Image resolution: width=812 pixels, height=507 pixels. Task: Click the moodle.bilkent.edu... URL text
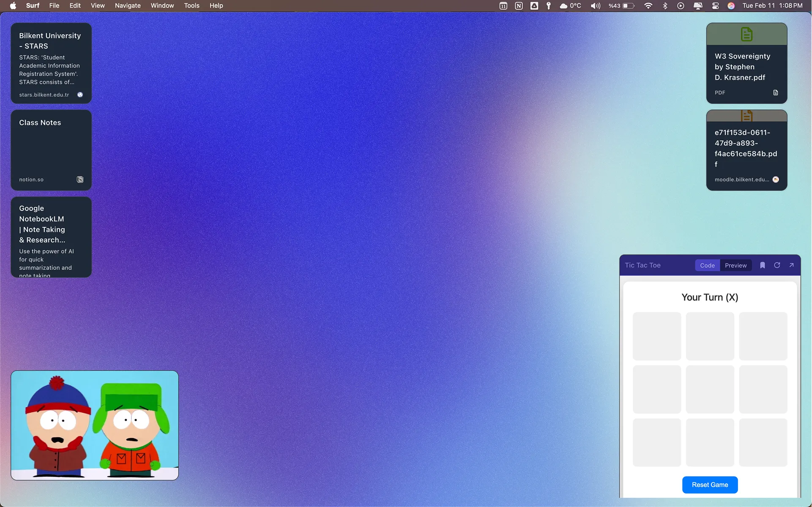click(742, 180)
